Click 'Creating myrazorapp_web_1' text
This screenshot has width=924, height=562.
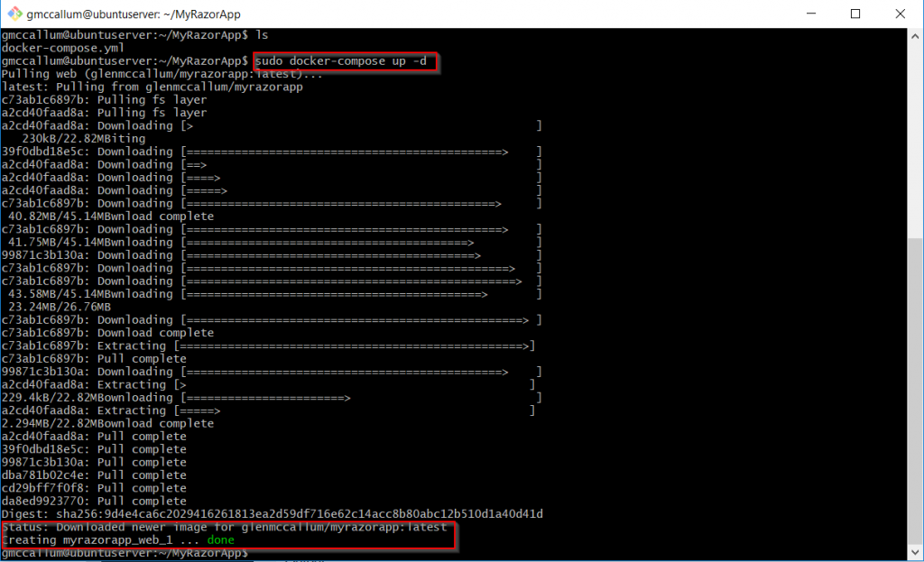click(88, 540)
